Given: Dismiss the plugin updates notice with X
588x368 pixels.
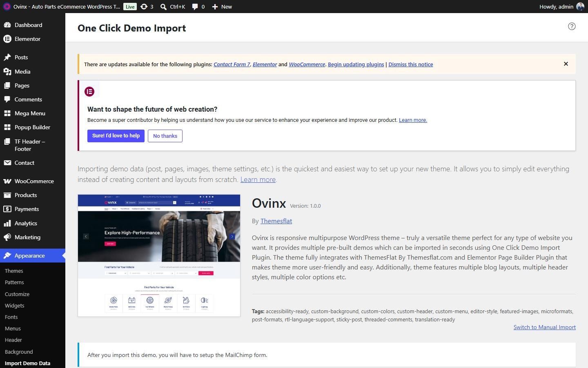Looking at the screenshot, I should [566, 64].
